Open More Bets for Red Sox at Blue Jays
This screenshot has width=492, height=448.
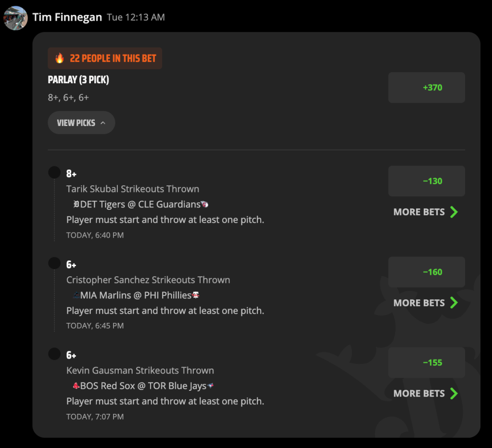coord(426,393)
